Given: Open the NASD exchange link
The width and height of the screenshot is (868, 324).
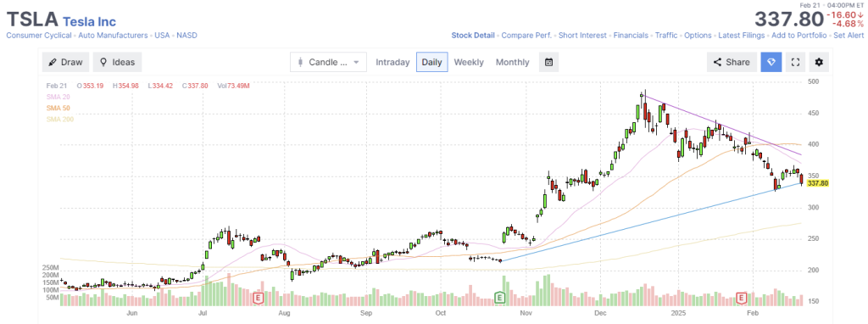Looking at the screenshot, I should click(x=186, y=36).
